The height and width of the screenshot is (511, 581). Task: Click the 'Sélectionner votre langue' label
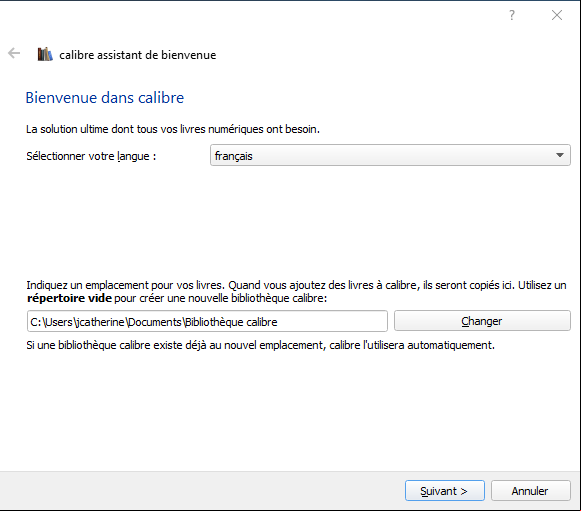(91, 156)
